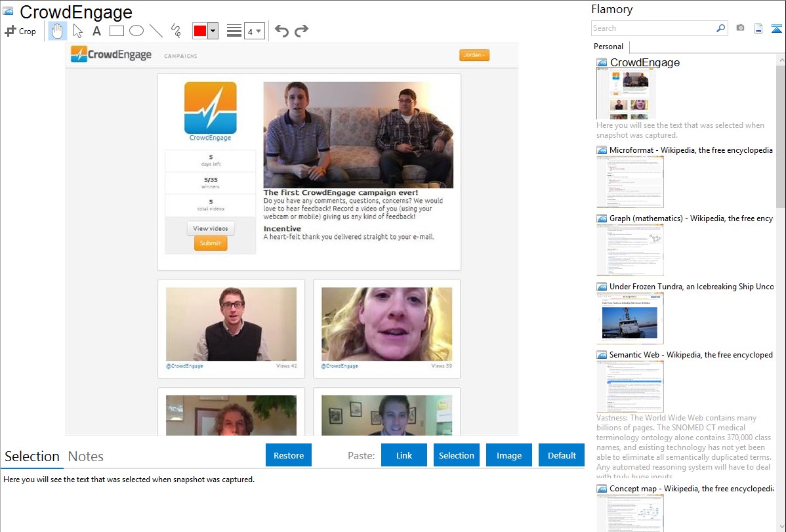Screen dimensions: 786x532
Task: Select the Concept map snapshot title
Action: pyautogui.click(x=691, y=488)
